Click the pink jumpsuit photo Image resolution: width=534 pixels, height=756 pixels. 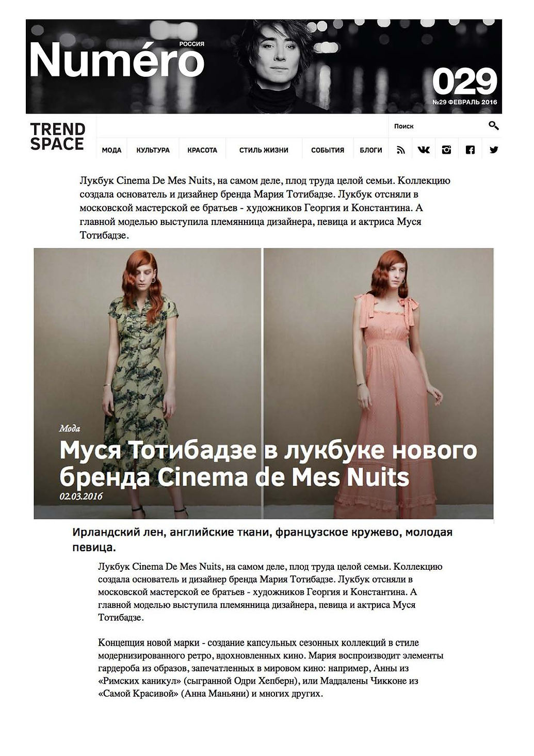pyautogui.click(x=379, y=383)
